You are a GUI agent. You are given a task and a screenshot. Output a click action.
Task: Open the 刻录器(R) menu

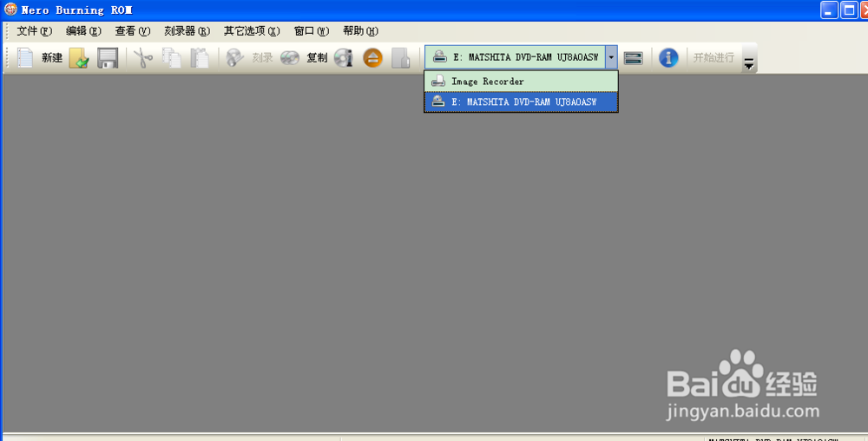coord(187,31)
